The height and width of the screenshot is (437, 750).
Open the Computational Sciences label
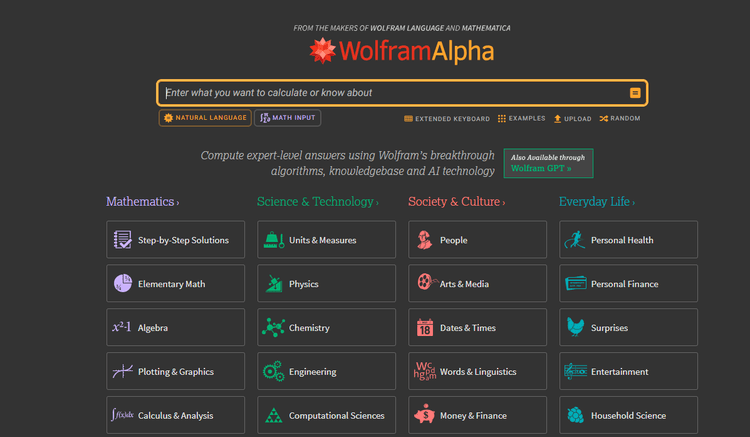336,415
